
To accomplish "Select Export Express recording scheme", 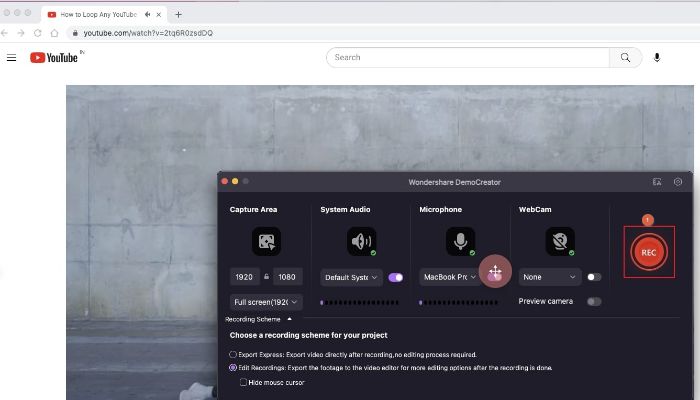I will pyautogui.click(x=233, y=354).
